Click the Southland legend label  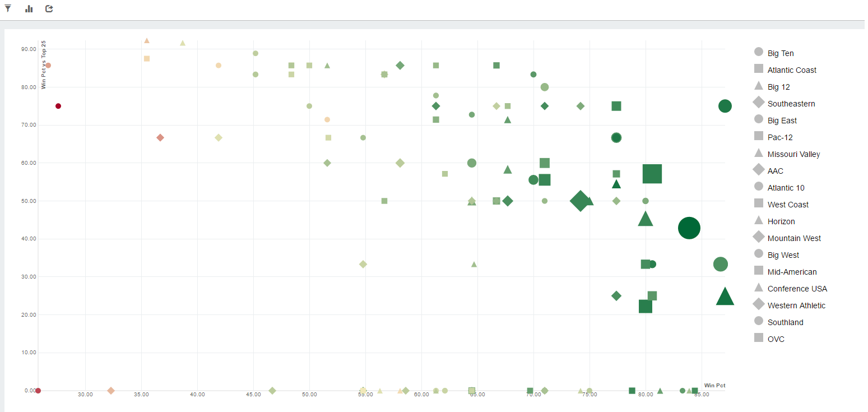point(785,322)
